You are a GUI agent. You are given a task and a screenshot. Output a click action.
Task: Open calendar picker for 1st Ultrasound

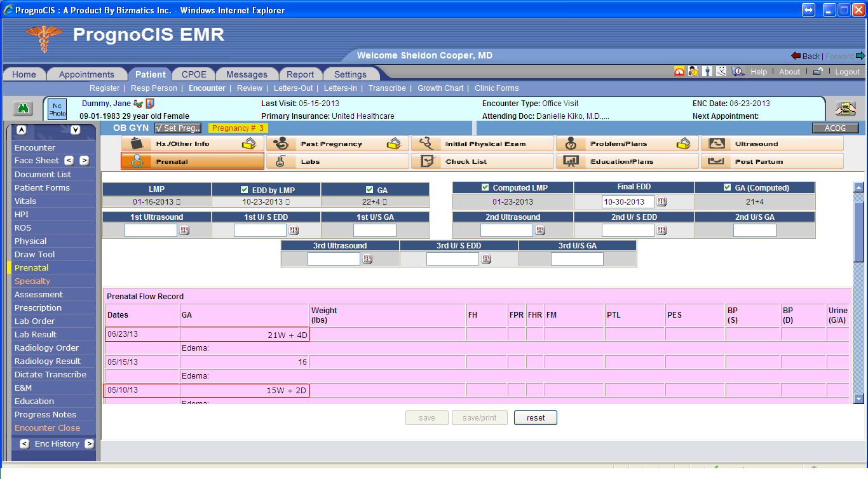(x=185, y=230)
